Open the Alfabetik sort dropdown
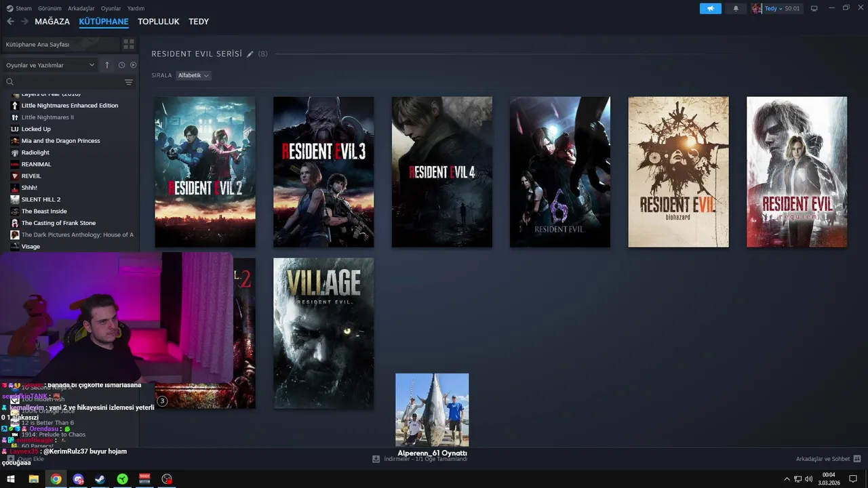Viewport: 868px width, 488px height. pyautogui.click(x=193, y=75)
